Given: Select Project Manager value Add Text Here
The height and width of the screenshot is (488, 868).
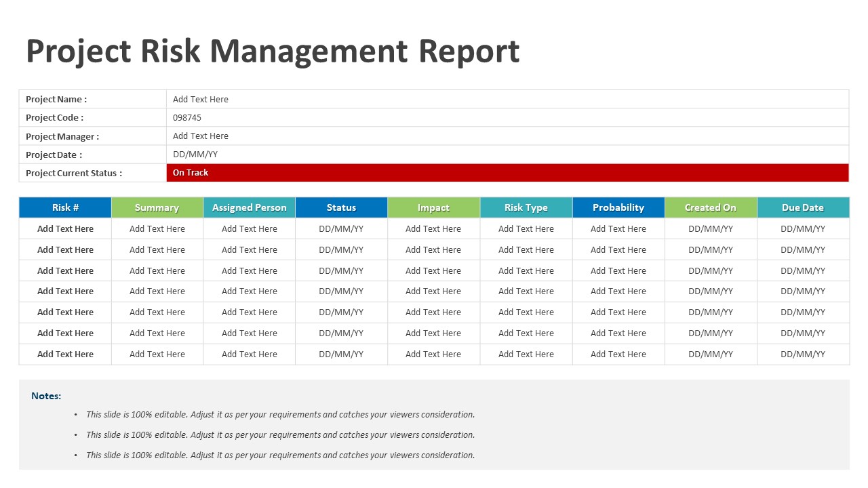Looking at the screenshot, I should click(201, 136).
